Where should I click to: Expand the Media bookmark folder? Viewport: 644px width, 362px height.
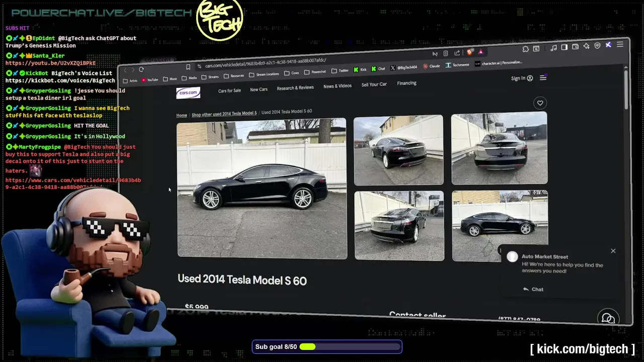coord(189,78)
